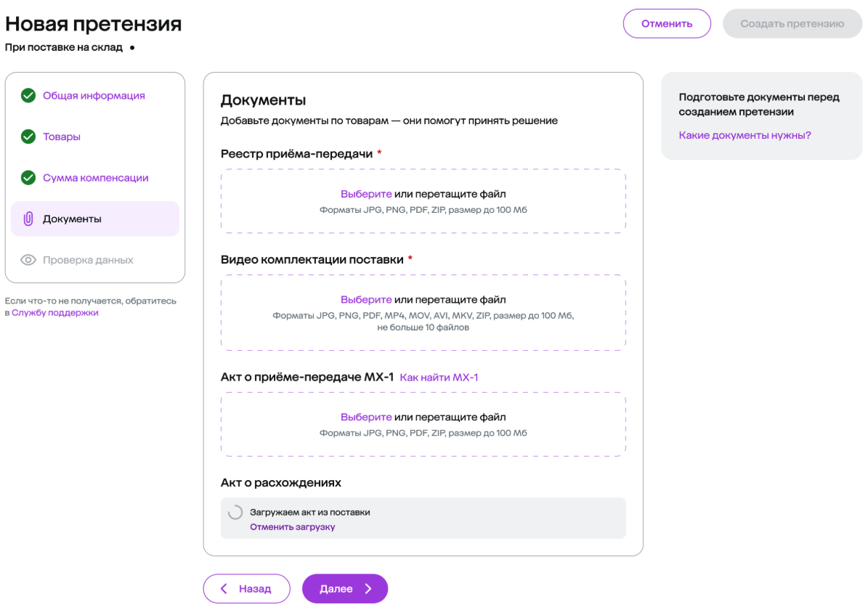The width and height of the screenshot is (868, 610).
Task: Click the loading spinner in Акт о расхождениях
Action: pos(235,512)
